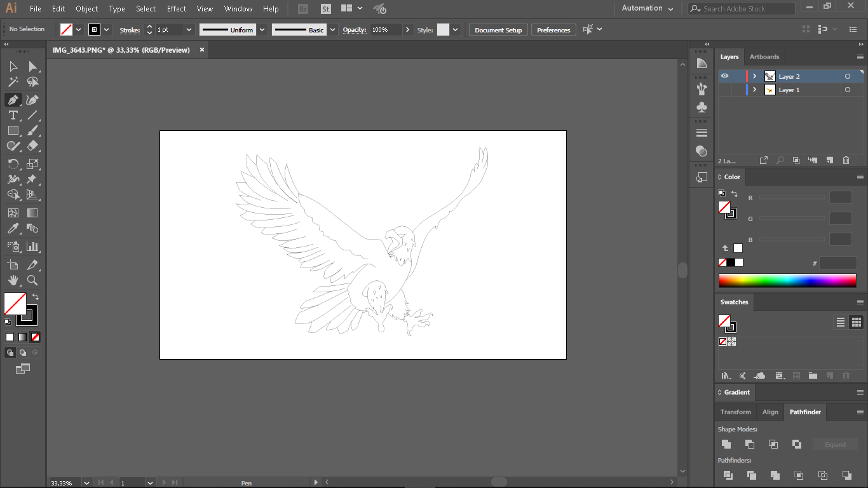868x488 pixels.
Task: Select the Hand tool
Action: click(x=13, y=280)
